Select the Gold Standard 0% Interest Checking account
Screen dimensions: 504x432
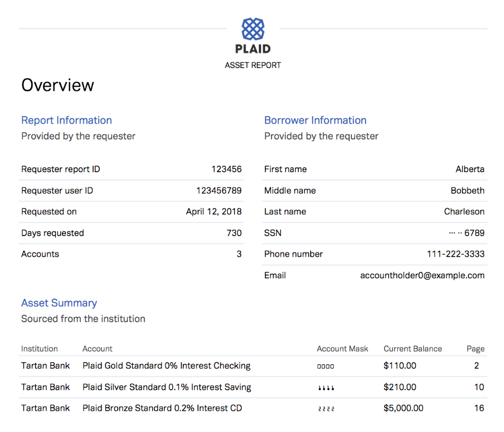click(x=166, y=365)
